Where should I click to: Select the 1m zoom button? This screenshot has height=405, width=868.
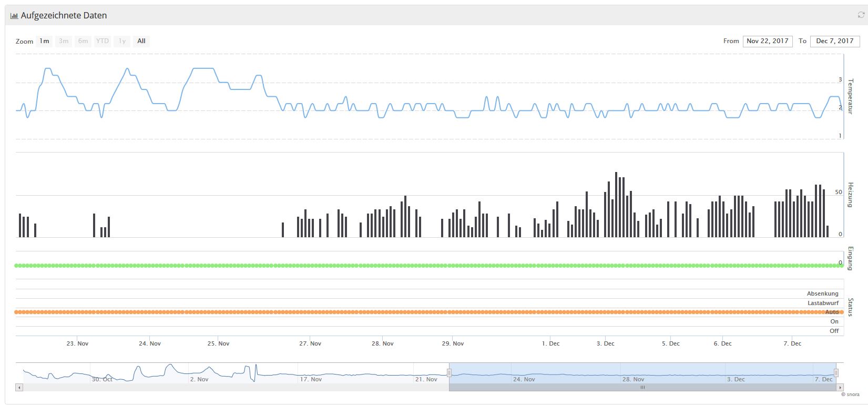click(x=44, y=41)
